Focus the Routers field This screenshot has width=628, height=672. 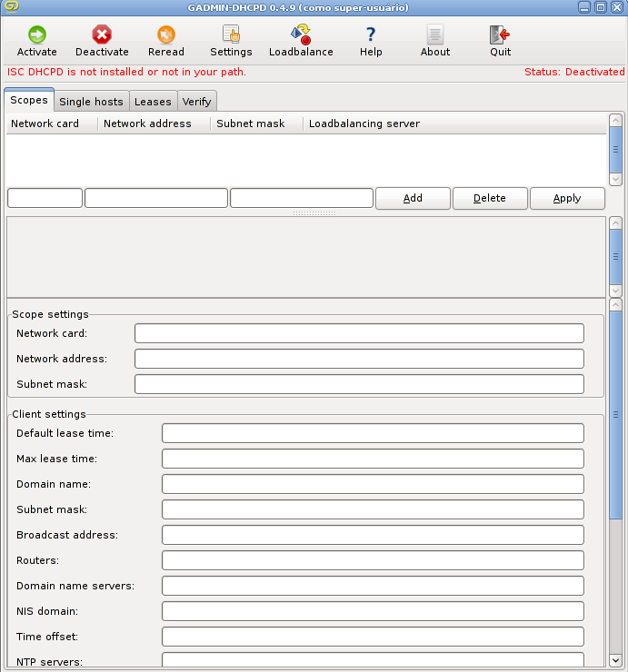(x=373, y=560)
